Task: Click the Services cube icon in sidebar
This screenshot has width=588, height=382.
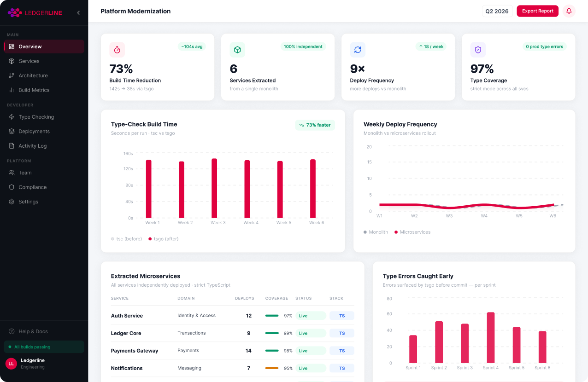Action: pos(12,61)
